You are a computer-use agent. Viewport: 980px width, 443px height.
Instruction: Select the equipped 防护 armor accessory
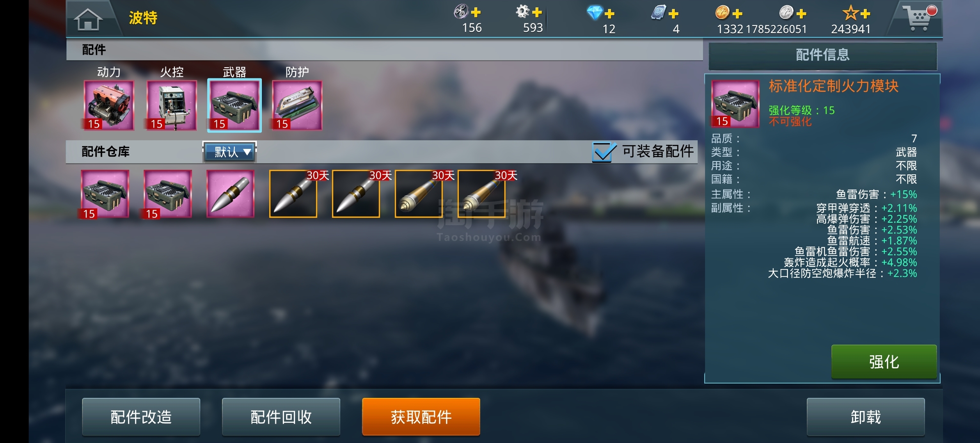(297, 105)
